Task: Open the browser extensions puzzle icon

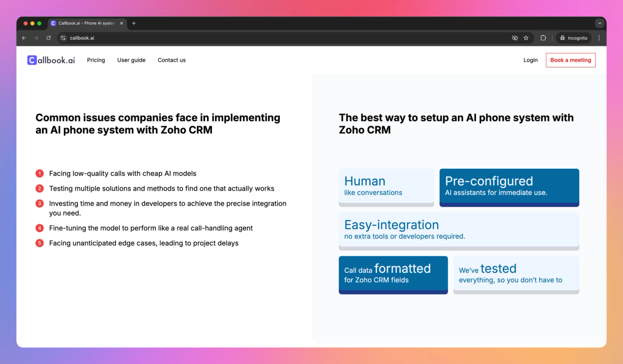Action: click(x=543, y=38)
